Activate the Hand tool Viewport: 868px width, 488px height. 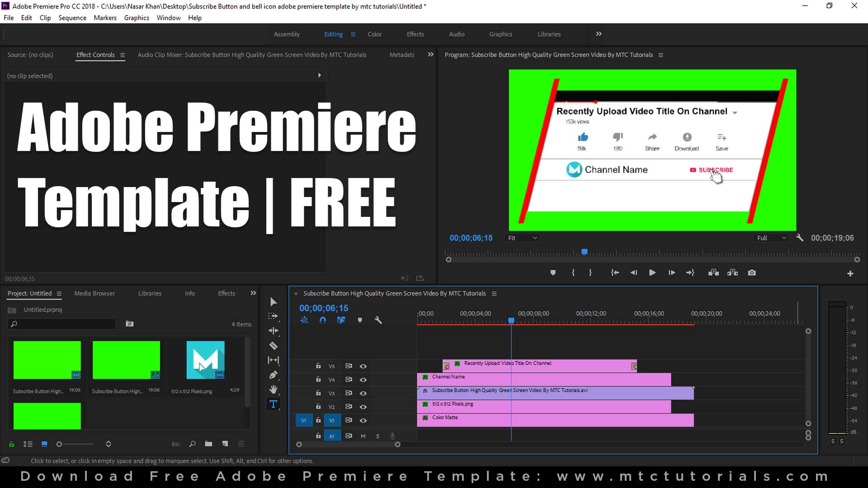pos(274,389)
